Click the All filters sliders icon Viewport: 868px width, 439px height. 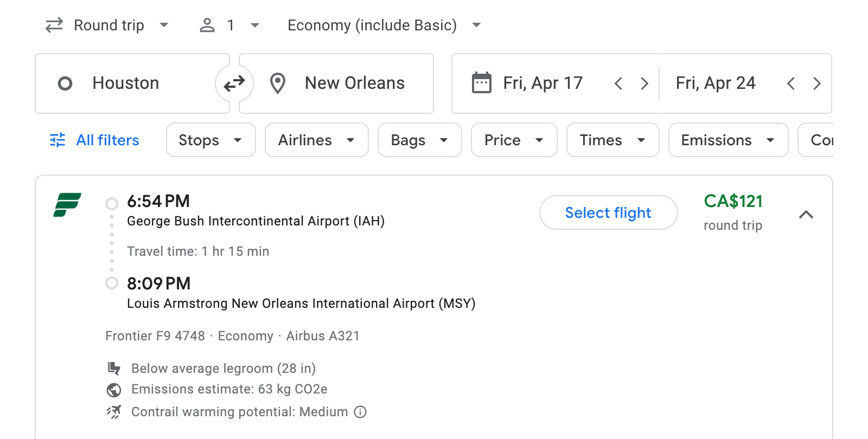tap(57, 140)
